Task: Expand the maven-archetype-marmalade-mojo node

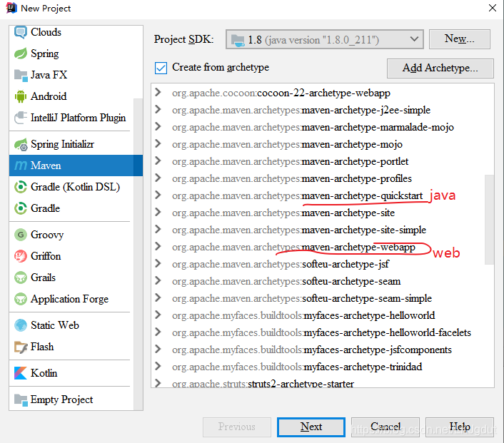Action: point(158,126)
